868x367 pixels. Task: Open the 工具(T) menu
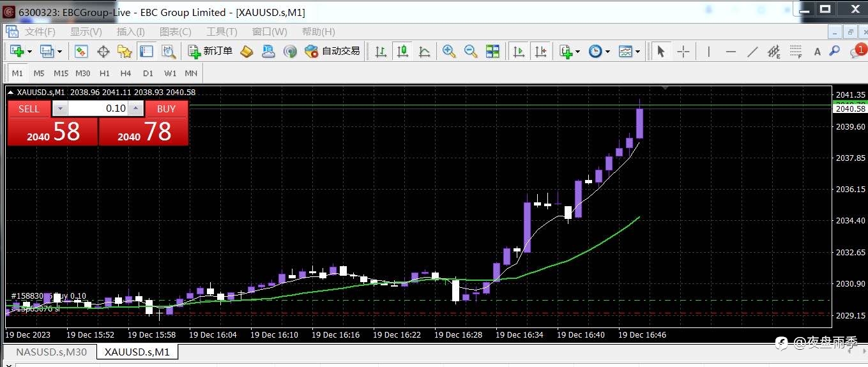(222, 31)
